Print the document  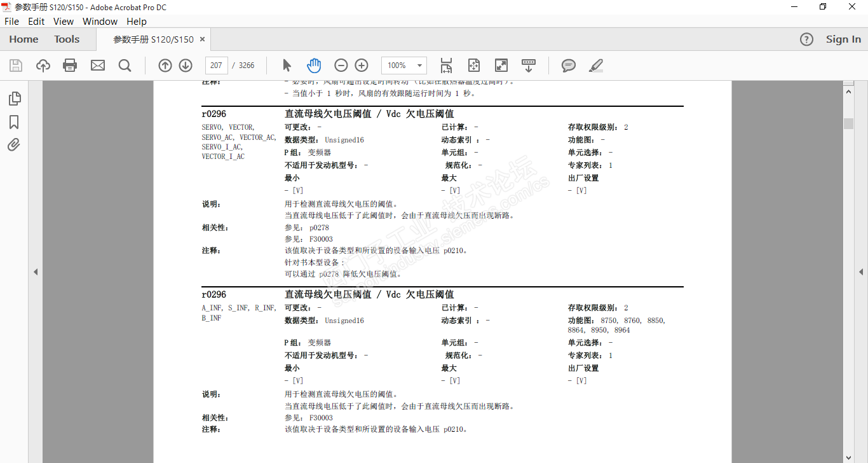point(70,66)
